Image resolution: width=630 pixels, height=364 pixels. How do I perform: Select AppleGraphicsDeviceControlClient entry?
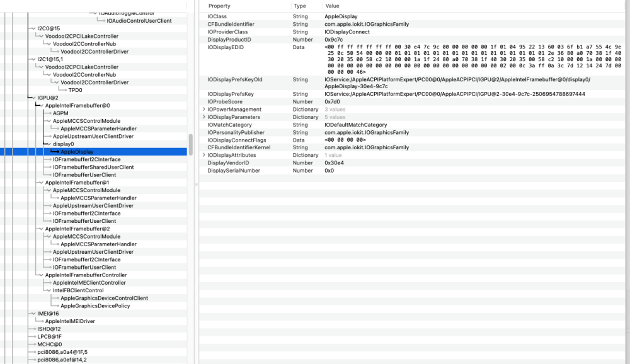[x=104, y=298]
